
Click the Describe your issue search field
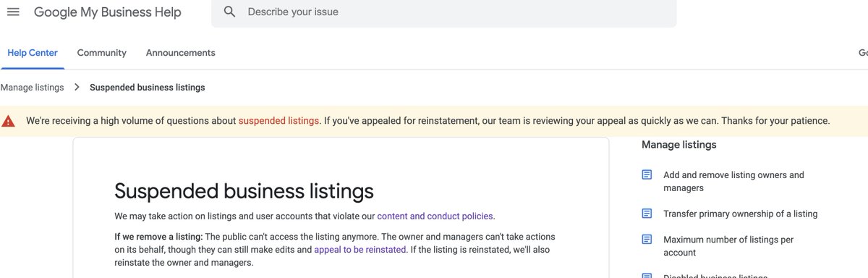(x=443, y=12)
